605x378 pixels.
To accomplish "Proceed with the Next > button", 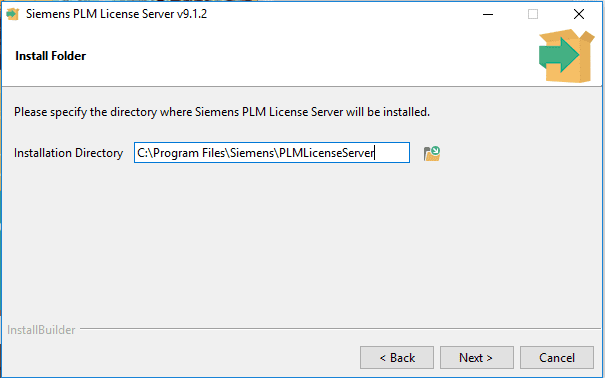I will pyautogui.click(x=477, y=358).
